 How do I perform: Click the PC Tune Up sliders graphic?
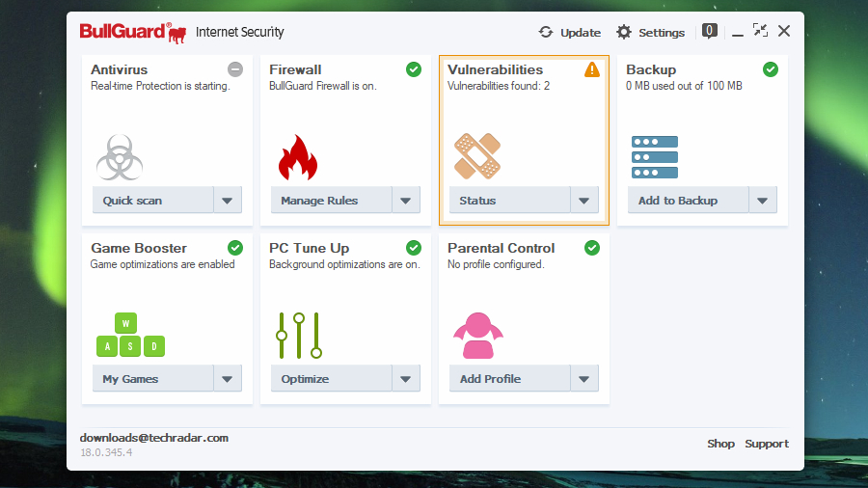click(x=299, y=336)
